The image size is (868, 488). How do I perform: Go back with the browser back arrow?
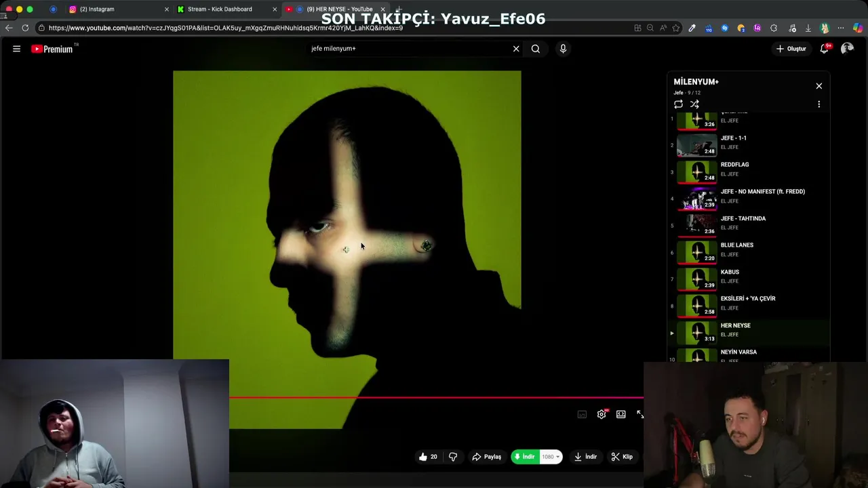click(9, 28)
